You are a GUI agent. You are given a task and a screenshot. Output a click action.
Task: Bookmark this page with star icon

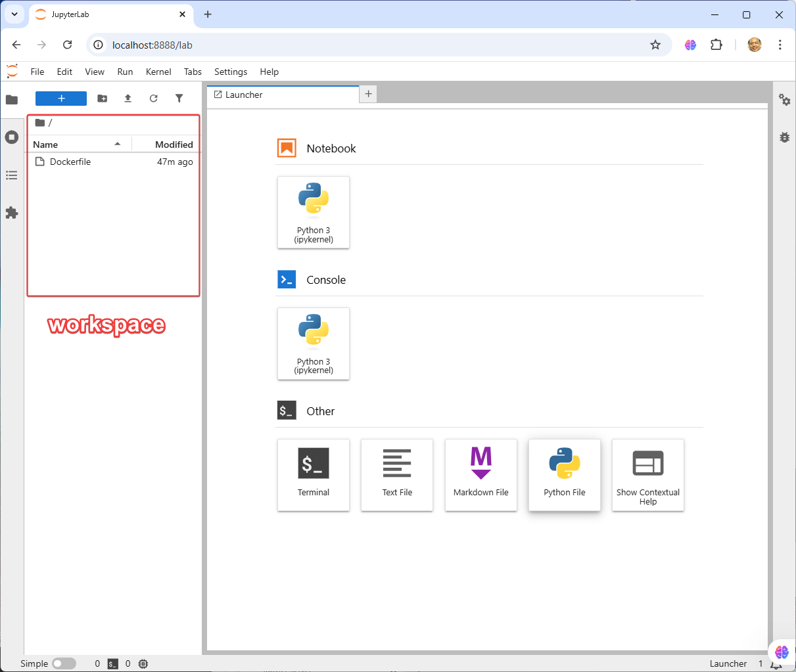655,45
